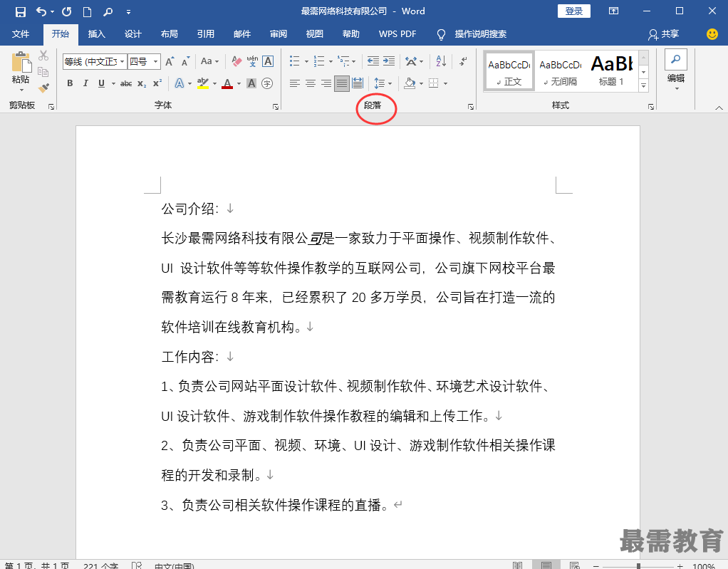Clear all formatting with the eraser icon
Viewport: 728px width, 569px height.
pos(236,61)
